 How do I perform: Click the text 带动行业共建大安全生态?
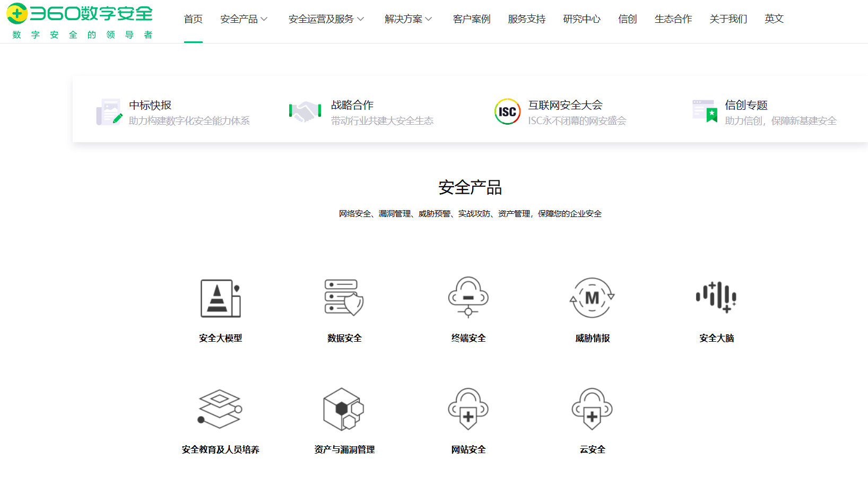[383, 121]
